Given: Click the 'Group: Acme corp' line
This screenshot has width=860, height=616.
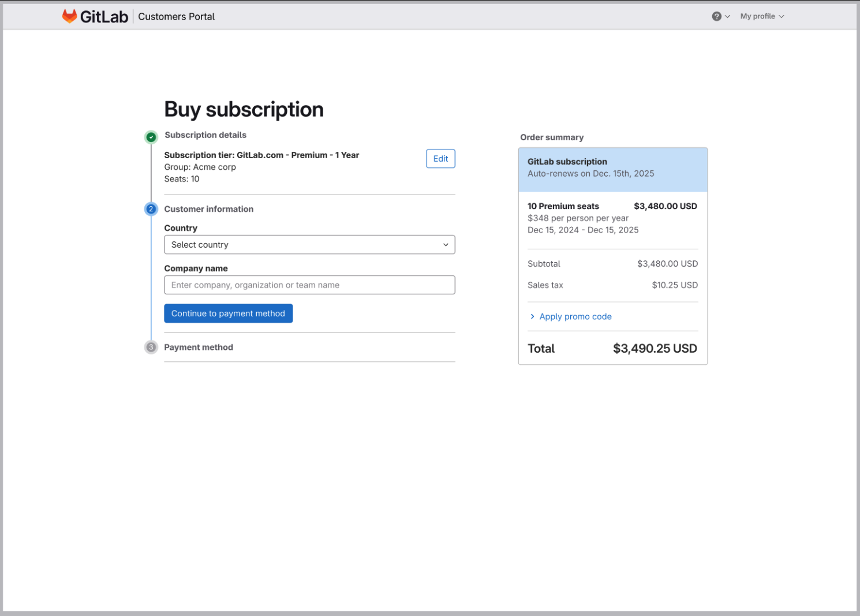Looking at the screenshot, I should point(200,167).
